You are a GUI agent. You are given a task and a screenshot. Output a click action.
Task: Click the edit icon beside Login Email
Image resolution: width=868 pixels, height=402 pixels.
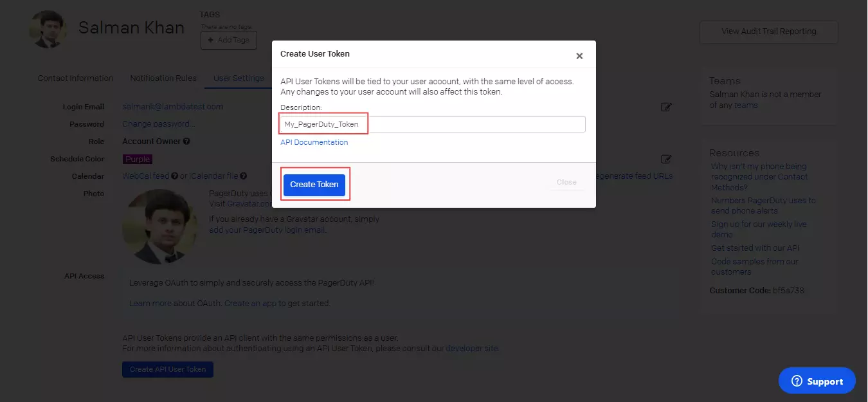pos(666,107)
